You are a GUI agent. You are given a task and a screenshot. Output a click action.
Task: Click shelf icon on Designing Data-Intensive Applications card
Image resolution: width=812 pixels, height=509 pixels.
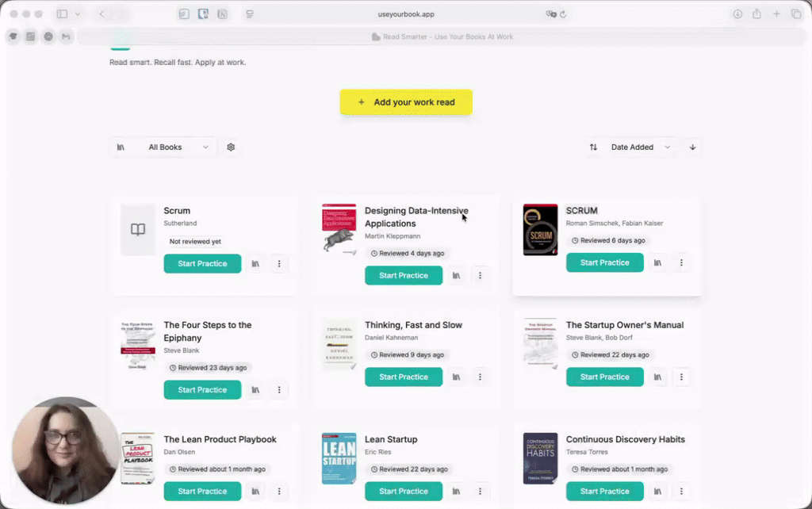pyautogui.click(x=456, y=275)
